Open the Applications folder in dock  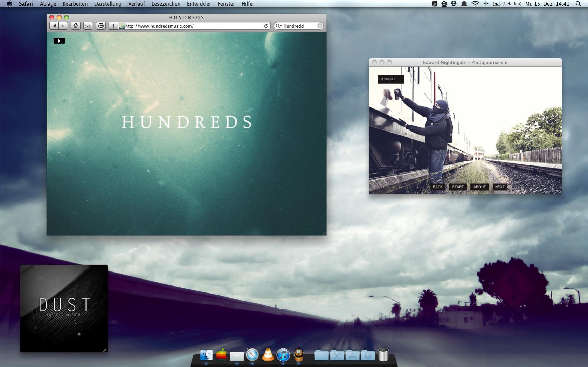(x=352, y=355)
